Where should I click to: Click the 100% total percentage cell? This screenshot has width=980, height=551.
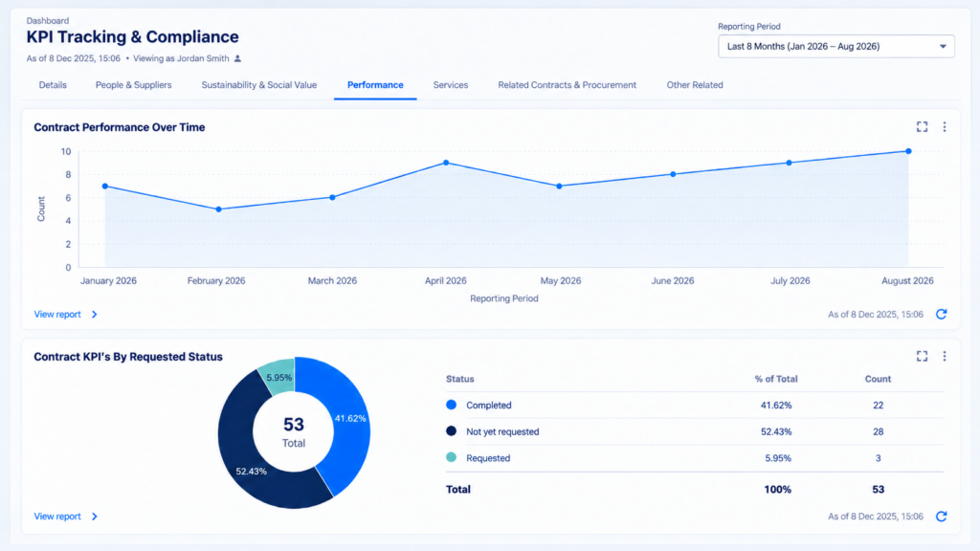(777, 489)
